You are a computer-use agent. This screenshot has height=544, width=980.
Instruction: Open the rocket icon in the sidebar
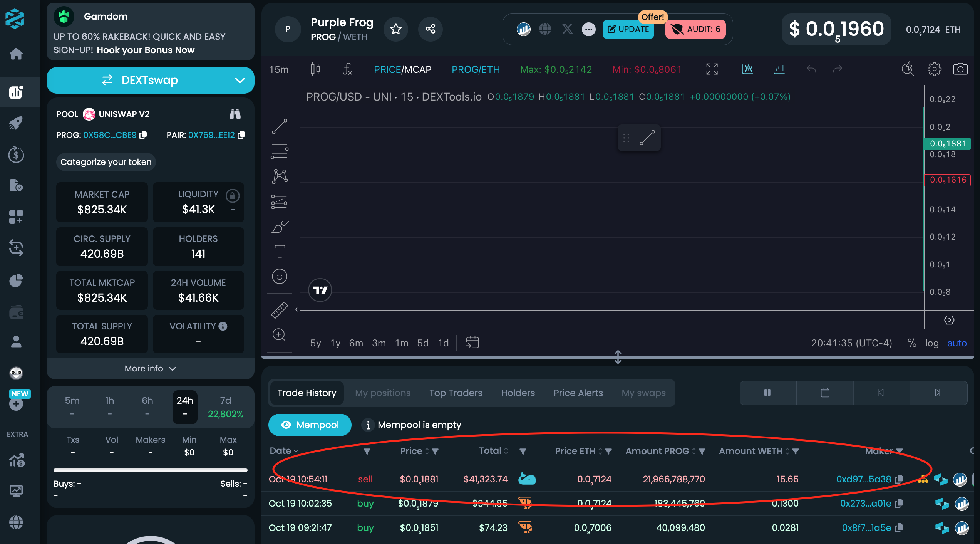coord(16,123)
